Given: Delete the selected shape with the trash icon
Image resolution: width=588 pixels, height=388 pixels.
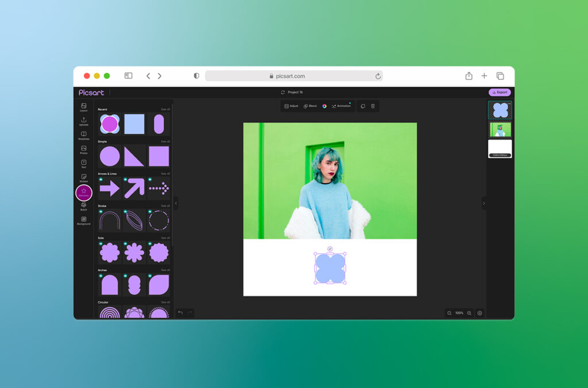Looking at the screenshot, I should pyautogui.click(x=373, y=106).
